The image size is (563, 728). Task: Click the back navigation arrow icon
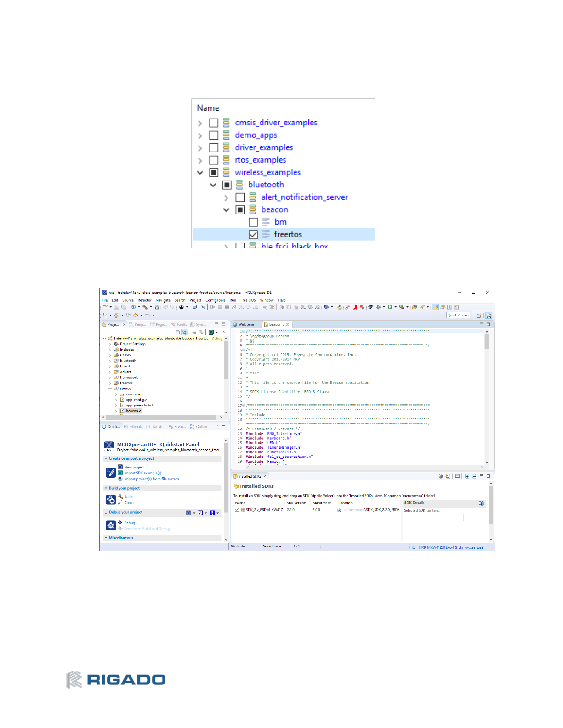click(136, 316)
